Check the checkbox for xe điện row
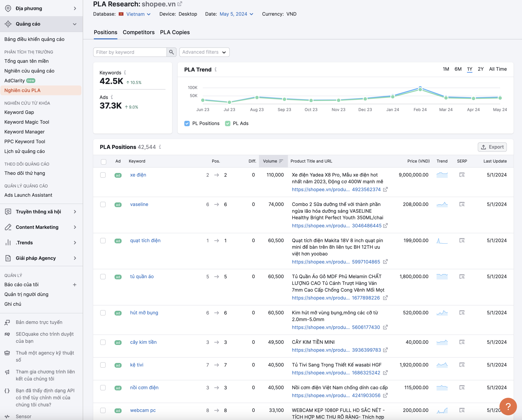The image size is (522, 420). tap(103, 175)
